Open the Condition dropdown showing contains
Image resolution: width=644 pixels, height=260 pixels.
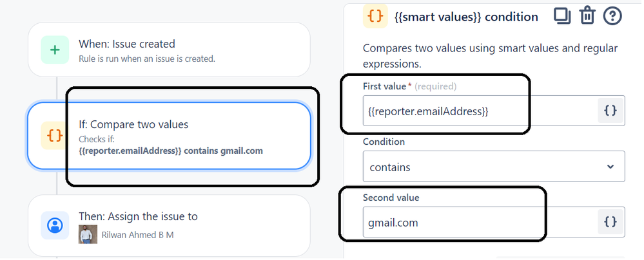click(x=493, y=167)
